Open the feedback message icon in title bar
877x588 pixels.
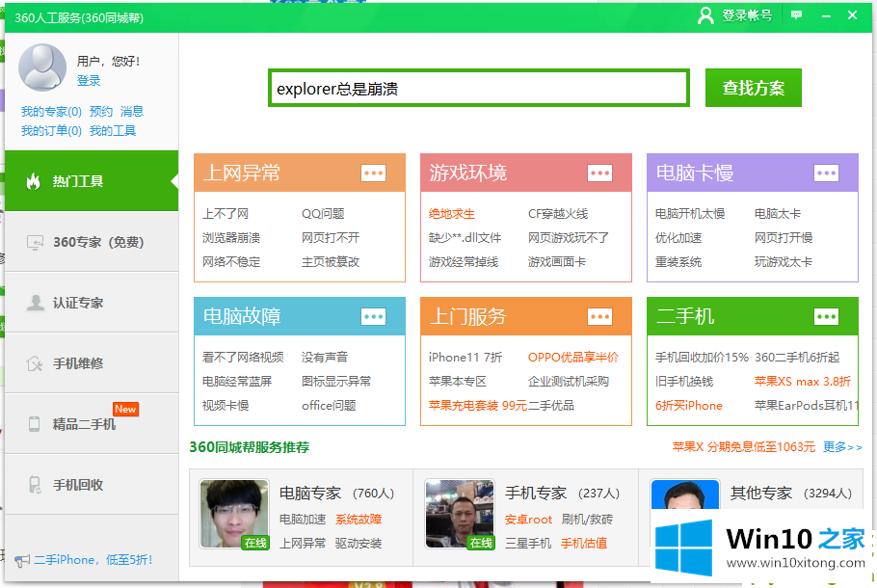pos(796,15)
